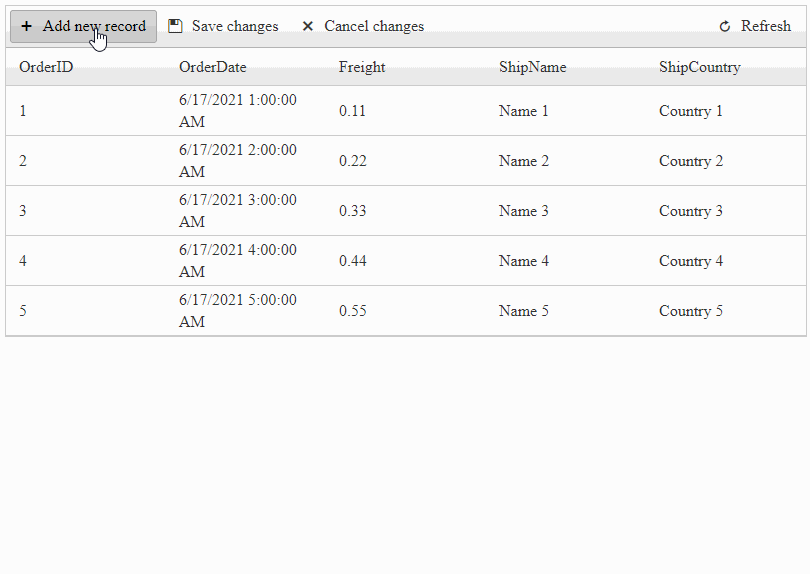Click the X cancel changes icon

coord(307,26)
